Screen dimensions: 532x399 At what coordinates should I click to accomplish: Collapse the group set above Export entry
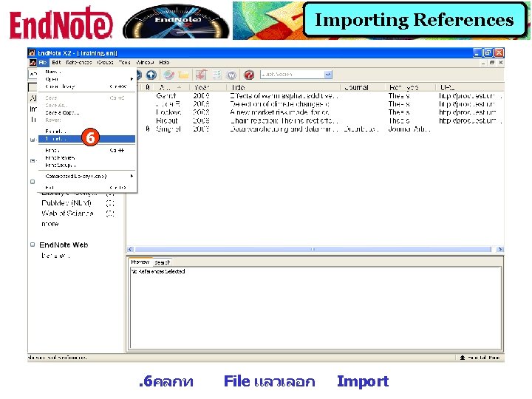click(x=33, y=140)
